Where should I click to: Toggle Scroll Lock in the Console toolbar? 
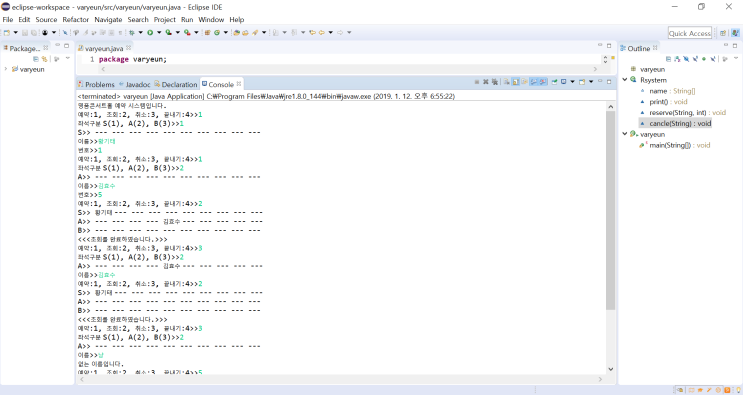[516, 81]
